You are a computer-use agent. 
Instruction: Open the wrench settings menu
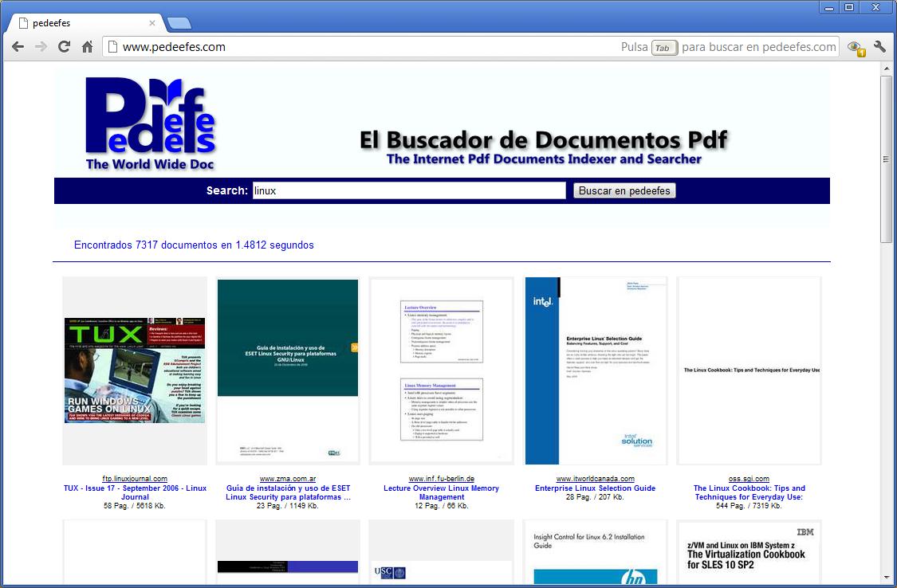click(879, 47)
